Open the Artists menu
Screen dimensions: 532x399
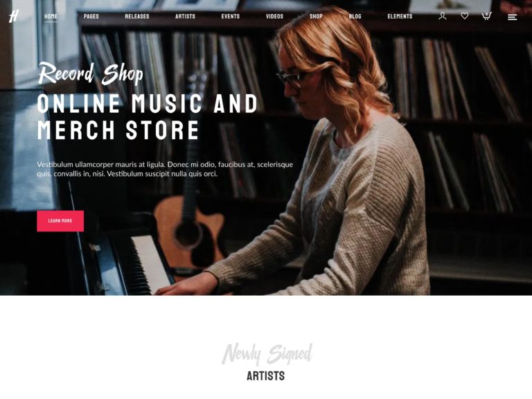tap(185, 17)
